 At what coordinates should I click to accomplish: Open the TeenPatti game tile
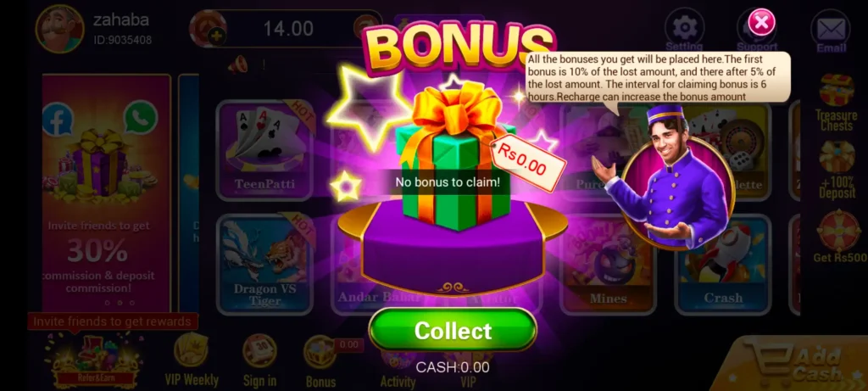[264, 150]
